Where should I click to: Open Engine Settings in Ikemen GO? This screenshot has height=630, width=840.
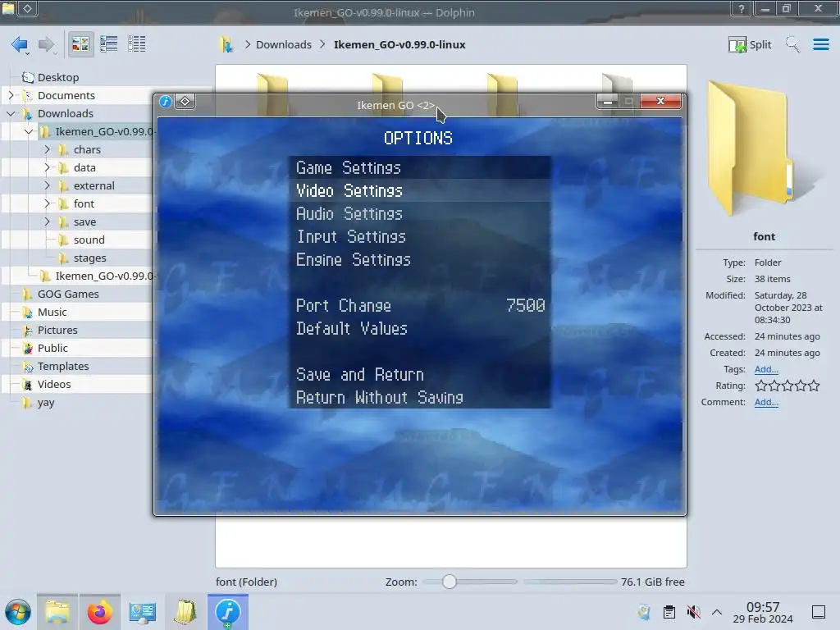[x=420, y=260]
